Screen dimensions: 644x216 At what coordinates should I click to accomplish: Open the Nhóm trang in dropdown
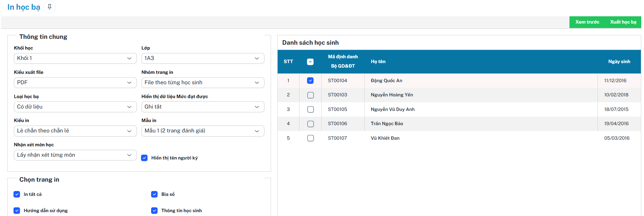pos(203,83)
